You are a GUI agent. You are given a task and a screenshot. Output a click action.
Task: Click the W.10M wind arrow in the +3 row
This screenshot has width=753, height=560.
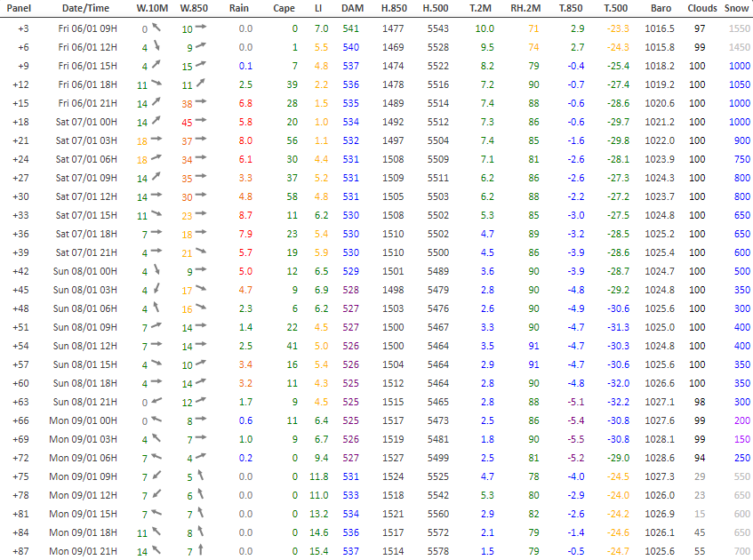tap(156, 28)
